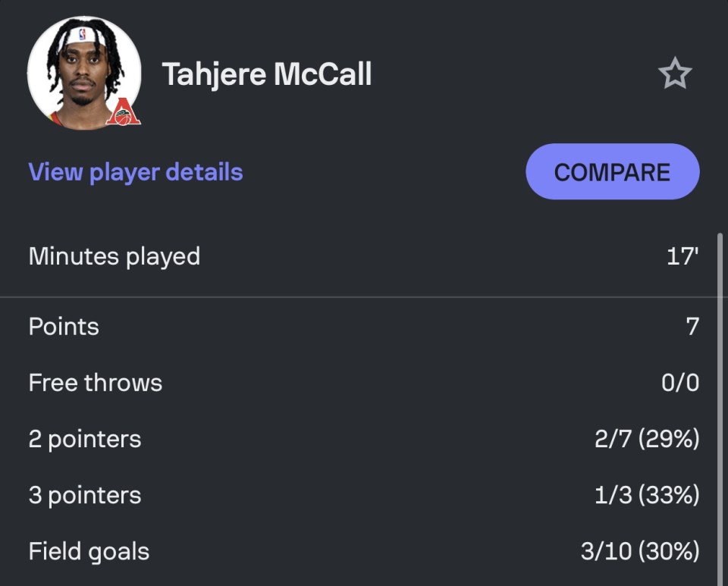This screenshot has height=586, width=728.
Task: Favorite Tahjere McCall with the star icon
Action: tap(675, 74)
